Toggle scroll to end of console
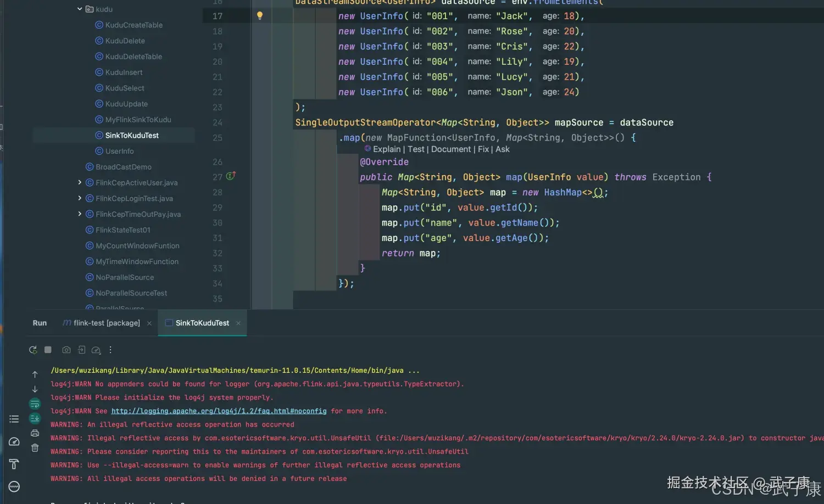824x504 pixels. pos(35,418)
